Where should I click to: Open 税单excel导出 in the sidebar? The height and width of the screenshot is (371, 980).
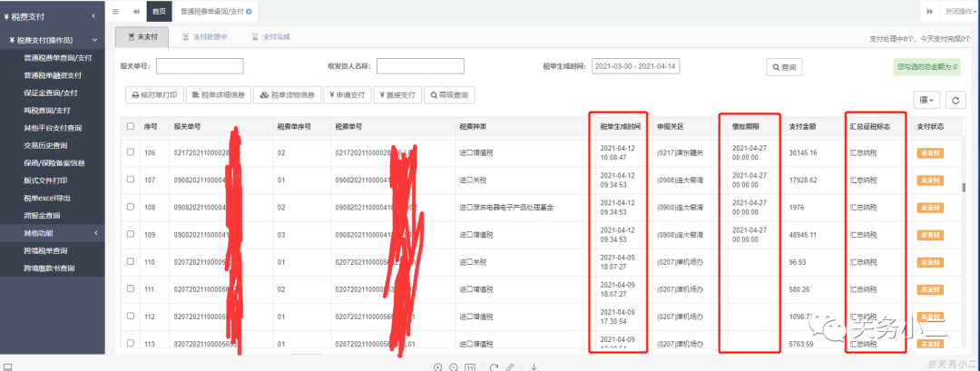[46, 198]
